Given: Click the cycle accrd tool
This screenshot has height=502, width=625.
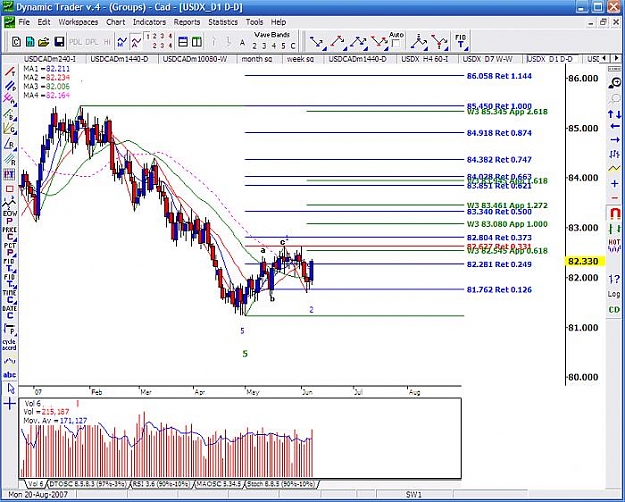Looking at the screenshot, I should [x=10, y=345].
